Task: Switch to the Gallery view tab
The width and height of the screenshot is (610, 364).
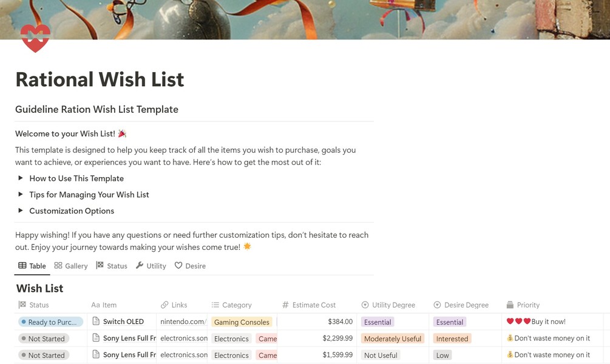Action: [x=71, y=266]
